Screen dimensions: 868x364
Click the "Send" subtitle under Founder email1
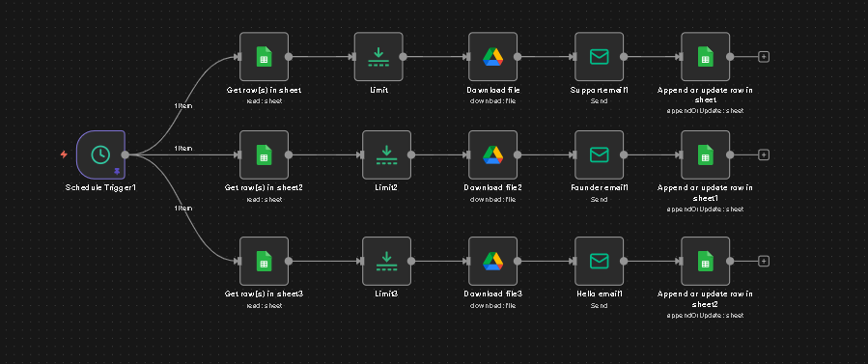(x=599, y=199)
